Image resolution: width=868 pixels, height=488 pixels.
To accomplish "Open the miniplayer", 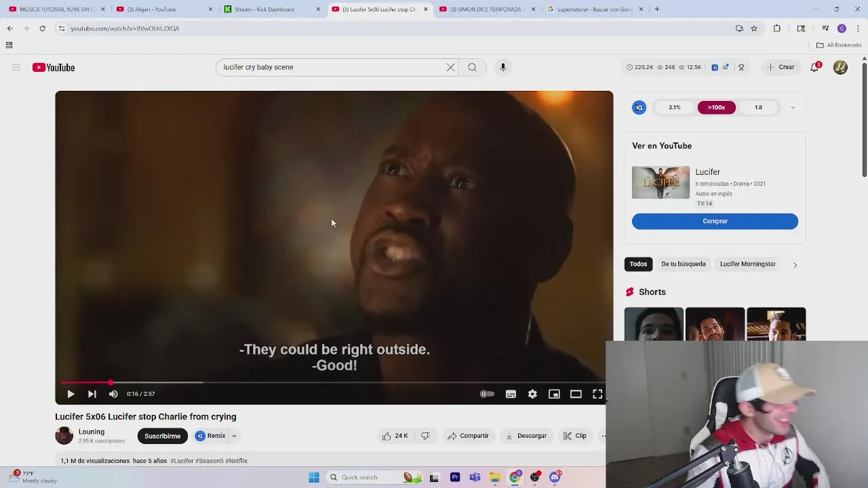I will pyautogui.click(x=554, y=394).
